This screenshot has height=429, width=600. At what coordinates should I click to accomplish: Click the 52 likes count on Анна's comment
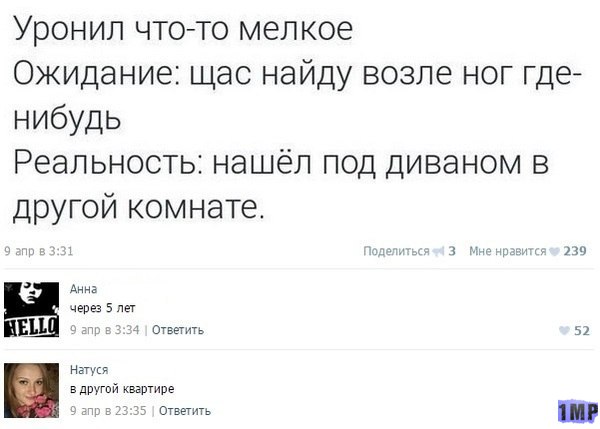coord(581,330)
